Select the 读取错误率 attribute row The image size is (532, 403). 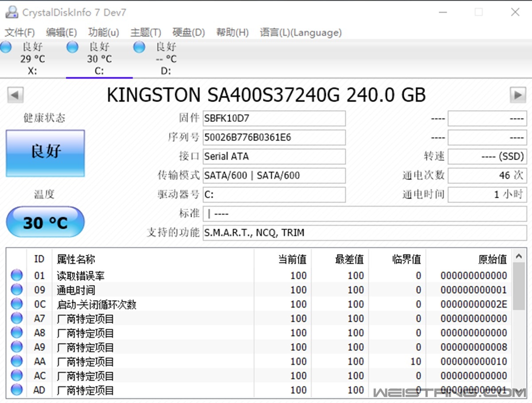[x=259, y=275]
